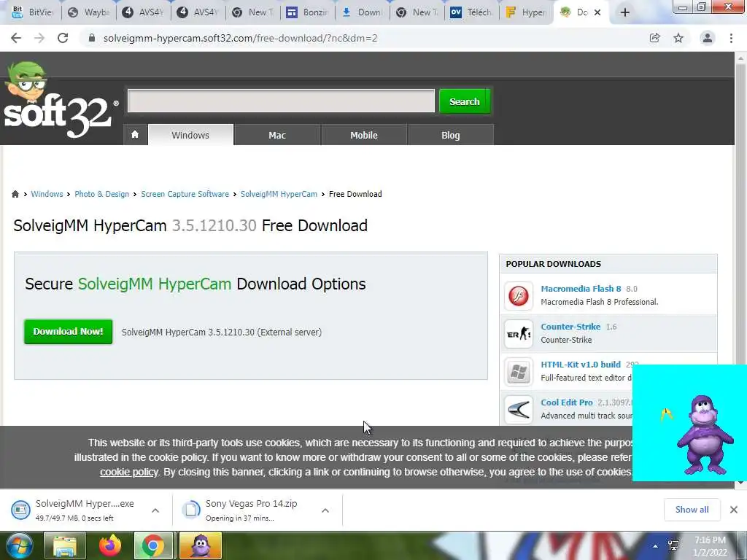
Task: Open the Counter-Strike download link
Action: 570,327
